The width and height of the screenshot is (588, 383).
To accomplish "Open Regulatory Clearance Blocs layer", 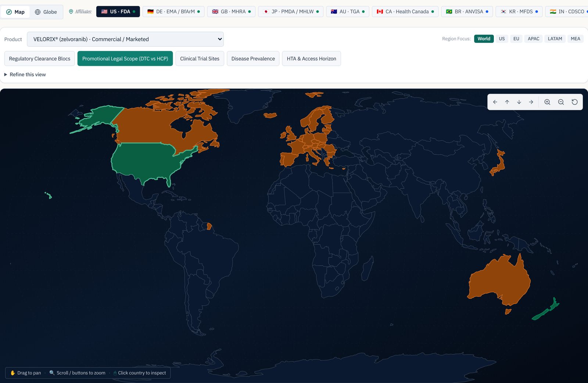I will 40,58.
